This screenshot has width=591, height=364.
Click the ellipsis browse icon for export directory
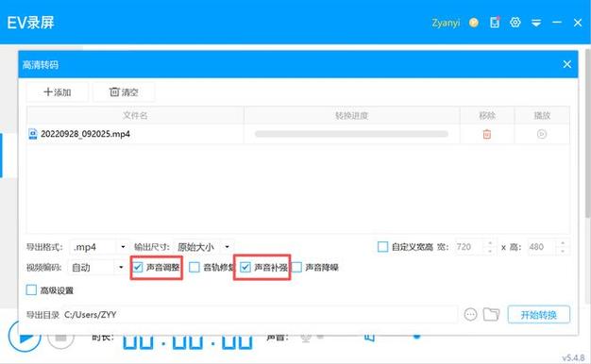point(470,314)
